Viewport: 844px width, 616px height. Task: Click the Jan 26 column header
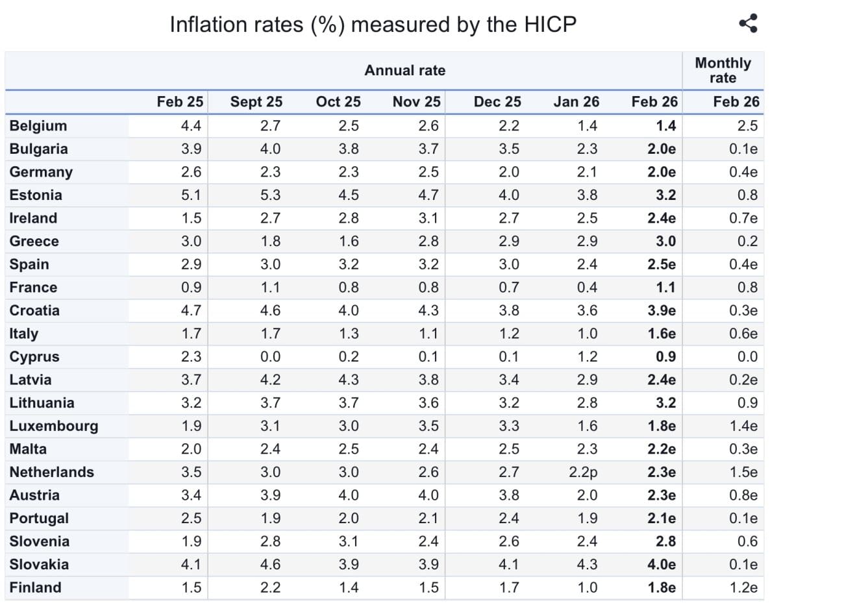(577, 101)
